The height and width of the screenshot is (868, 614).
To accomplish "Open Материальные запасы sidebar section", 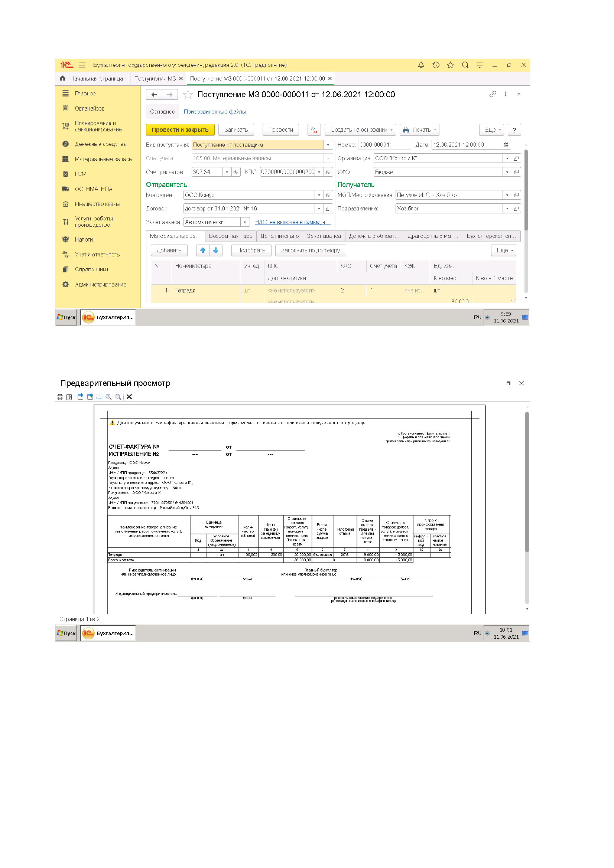I will click(103, 159).
